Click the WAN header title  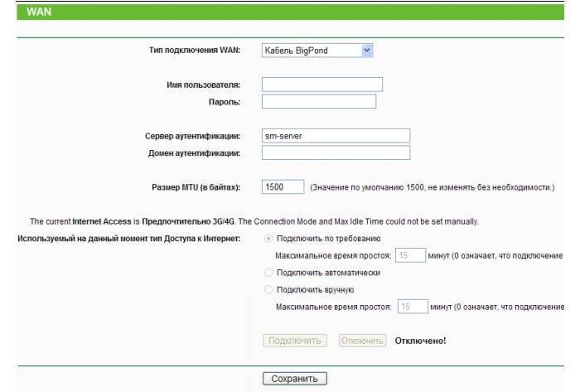(x=39, y=12)
